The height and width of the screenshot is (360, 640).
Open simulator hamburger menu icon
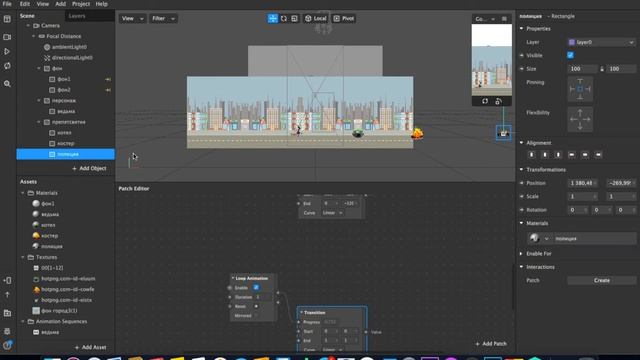click(504, 19)
